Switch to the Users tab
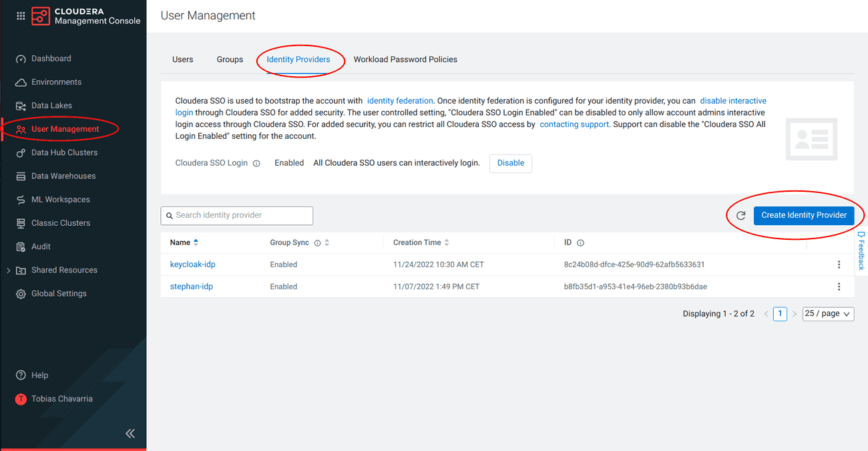This screenshot has height=451, width=868. coord(182,59)
